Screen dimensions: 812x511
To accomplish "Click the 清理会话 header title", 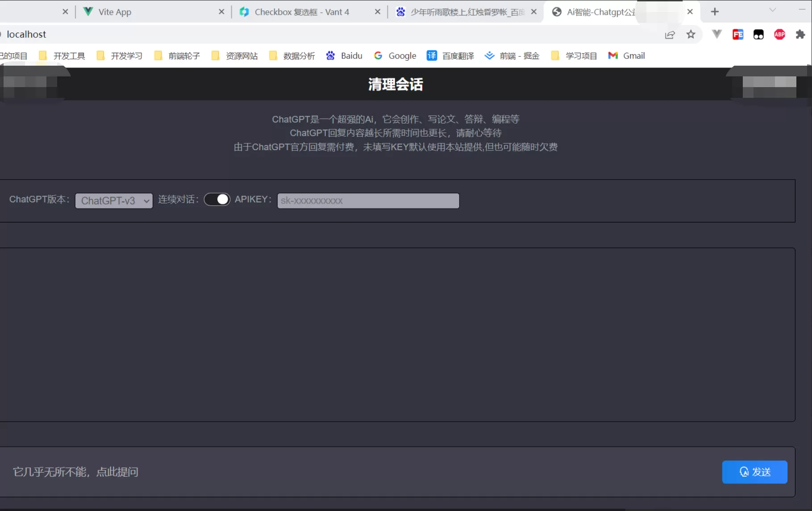I will [396, 84].
